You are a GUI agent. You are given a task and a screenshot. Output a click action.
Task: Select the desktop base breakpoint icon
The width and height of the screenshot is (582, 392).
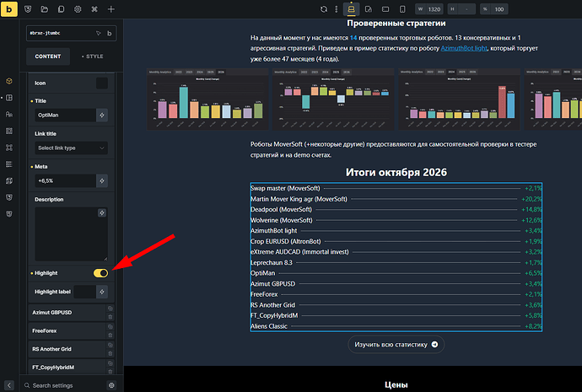[x=351, y=9]
